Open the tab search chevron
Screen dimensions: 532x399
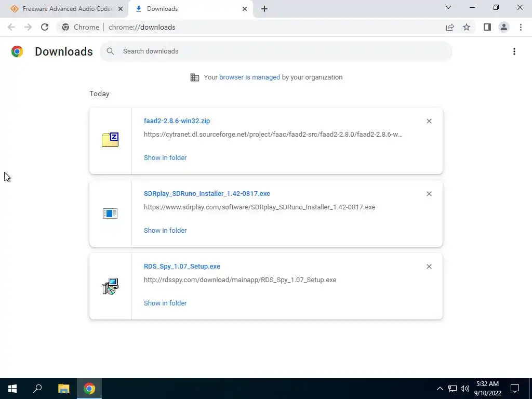pos(448,7)
